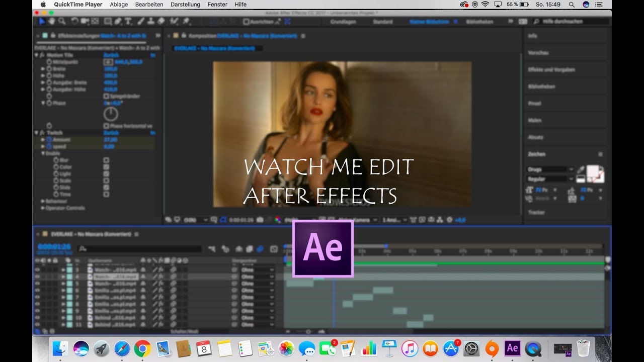Select the Rotation tool
Viewport: 644px width, 362px height.
[74, 22]
